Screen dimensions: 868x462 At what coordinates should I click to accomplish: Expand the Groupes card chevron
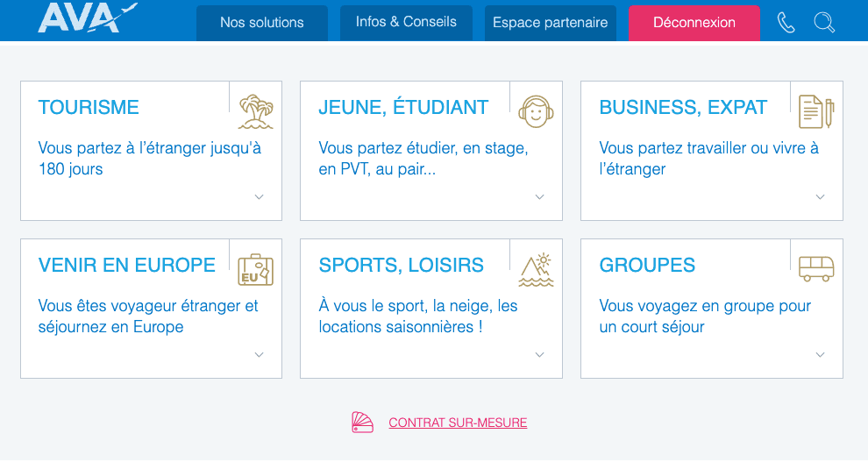tap(820, 355)
